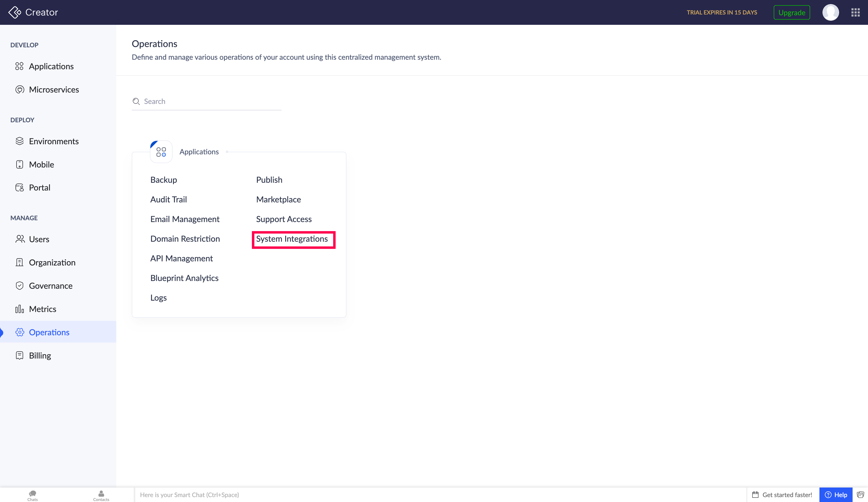This screenshot has height=502, width=868.
Task: Click the blue Help button
Action: coord(836,495)
